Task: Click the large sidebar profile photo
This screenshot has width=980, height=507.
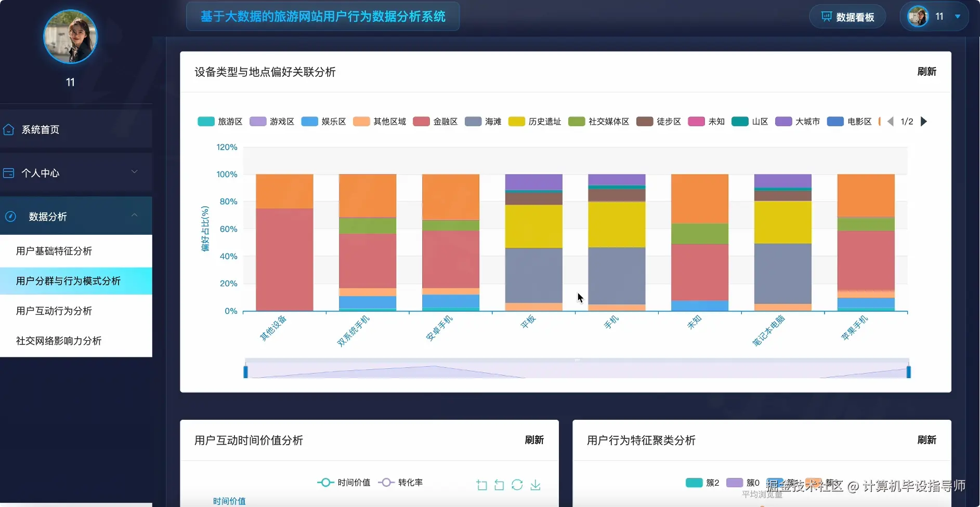Action: pyautogui.click(x=70, y=37)
